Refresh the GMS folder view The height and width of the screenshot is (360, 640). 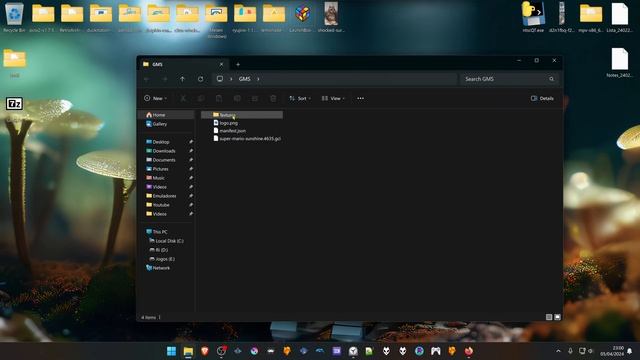tap(200, 79)
